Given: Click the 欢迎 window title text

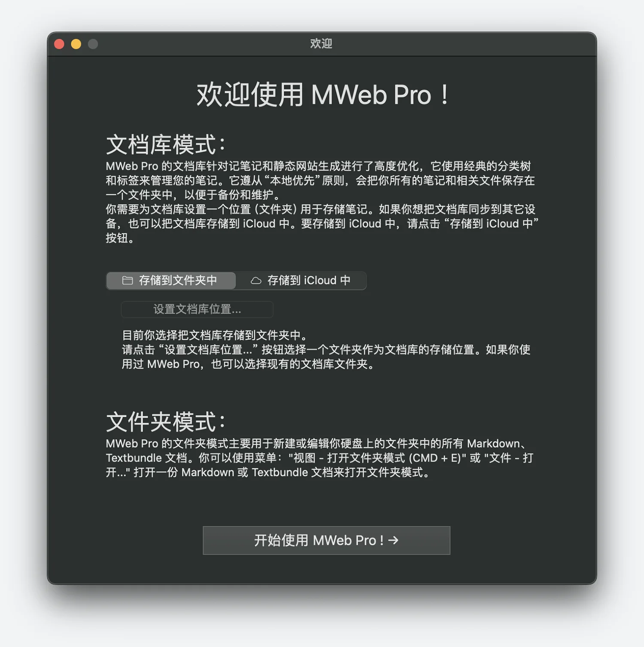Looking at the screenshot, I should point(321,44).
